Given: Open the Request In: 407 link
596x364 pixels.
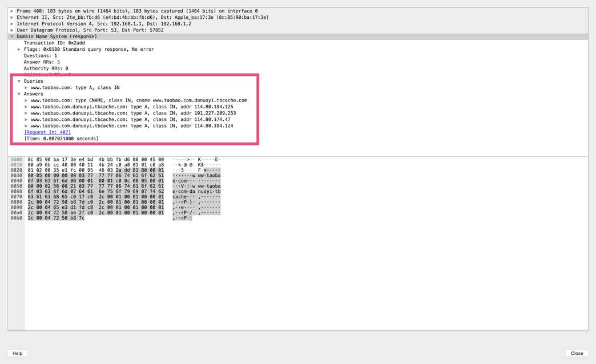Looking at the screenshot, I should tap(47, 132).
